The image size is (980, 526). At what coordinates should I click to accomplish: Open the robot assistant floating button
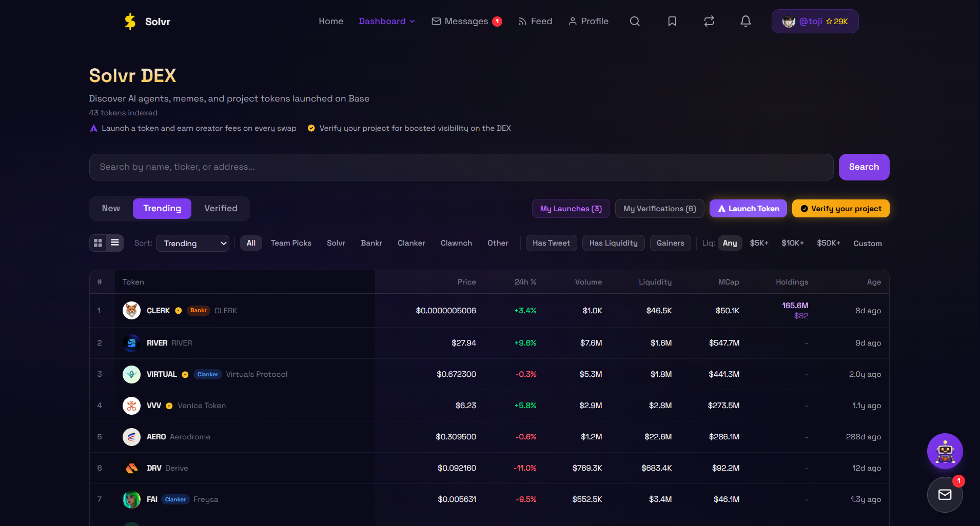pos(945,451)
